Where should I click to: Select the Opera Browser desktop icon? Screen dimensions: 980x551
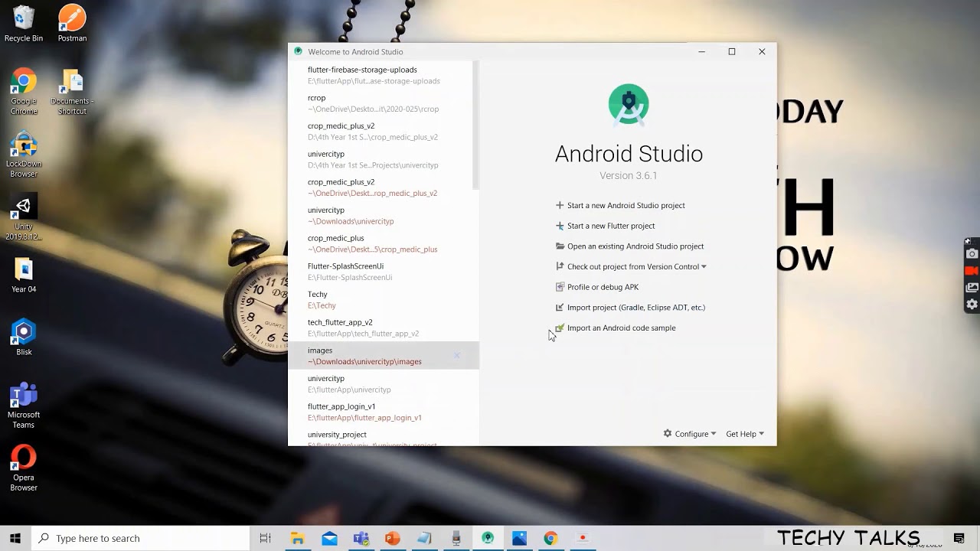[24, 468]
